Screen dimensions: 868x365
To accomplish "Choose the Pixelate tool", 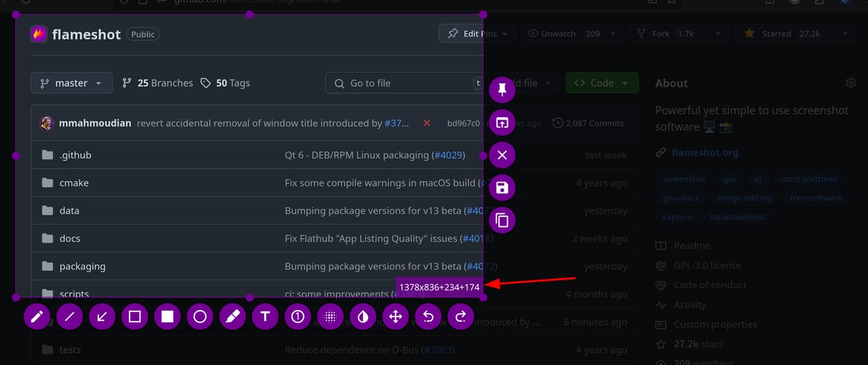I will pyautogui.click(x=331, y=317).
